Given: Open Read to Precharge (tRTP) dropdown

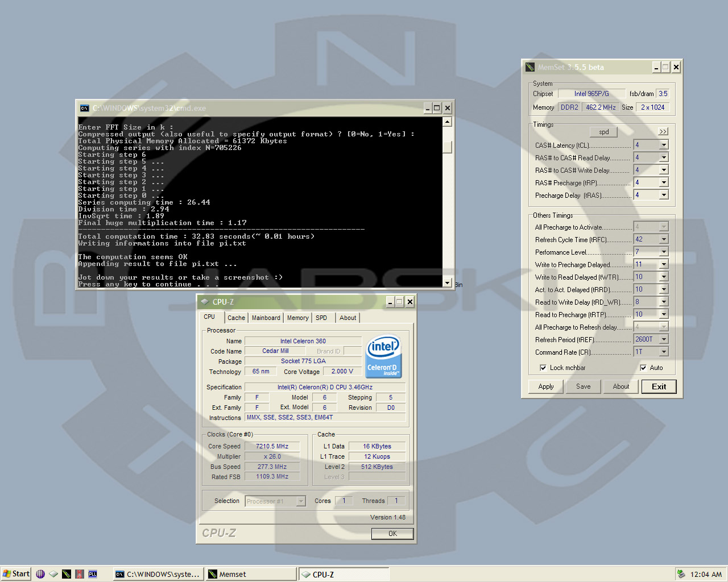Looking at the screenshot, I should [664, 314].
